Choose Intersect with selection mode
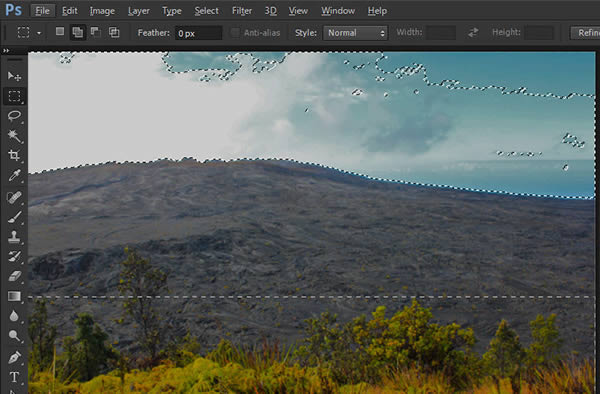This screenshot has width=600, height=394. (114, 32)
